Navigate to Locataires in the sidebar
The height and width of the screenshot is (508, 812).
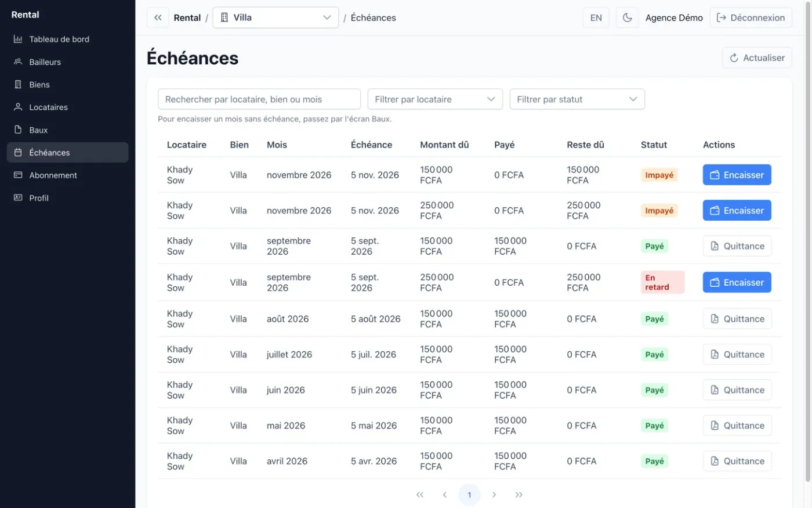[67, 107]
